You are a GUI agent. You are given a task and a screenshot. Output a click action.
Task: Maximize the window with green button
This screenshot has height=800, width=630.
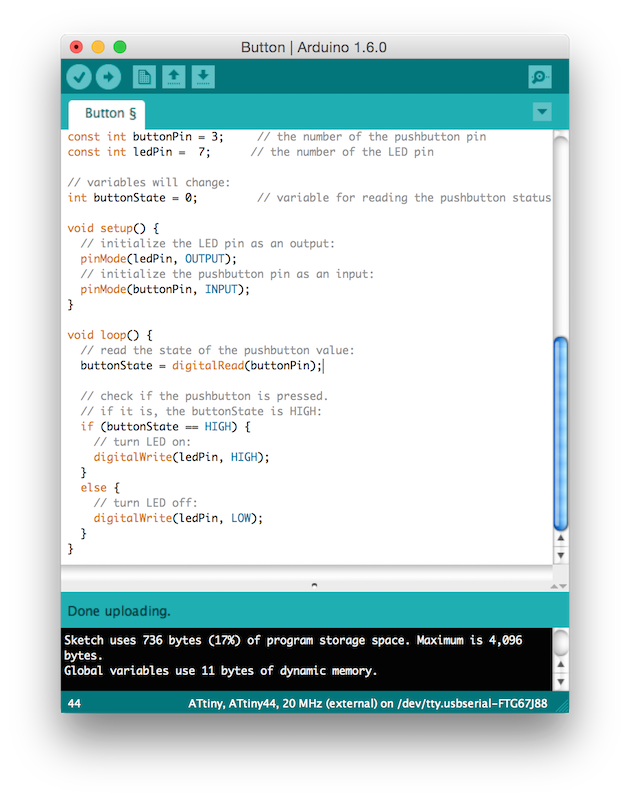click(x=120, y=47)
